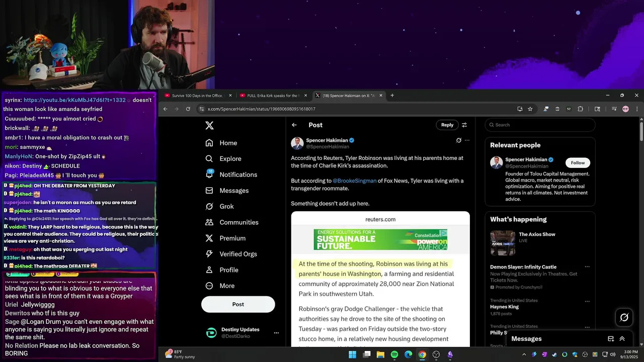This screenshot has height=362, width=644.
Task: Click the weather widget on taskbar
Action: (x=180, y=354)
